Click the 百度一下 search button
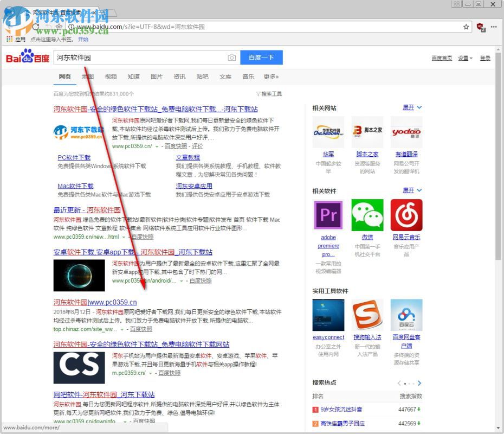 (261, 58)
